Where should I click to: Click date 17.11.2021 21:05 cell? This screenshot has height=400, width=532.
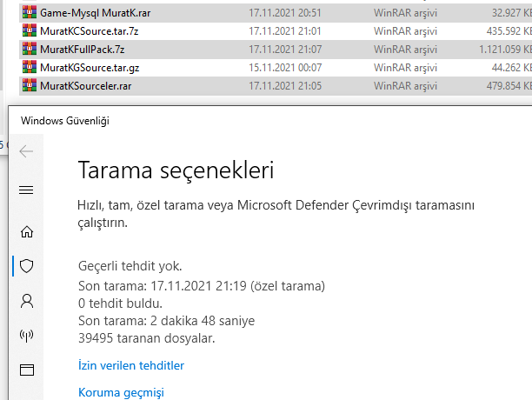(x=285, y=86)
